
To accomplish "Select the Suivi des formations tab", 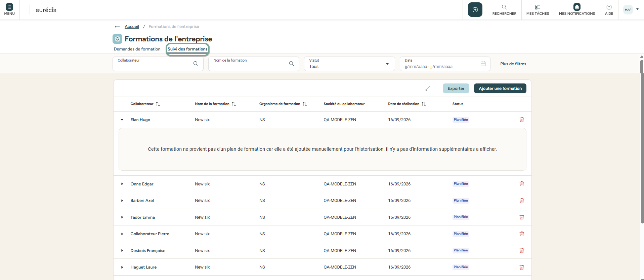I will (x=187, y=49).
